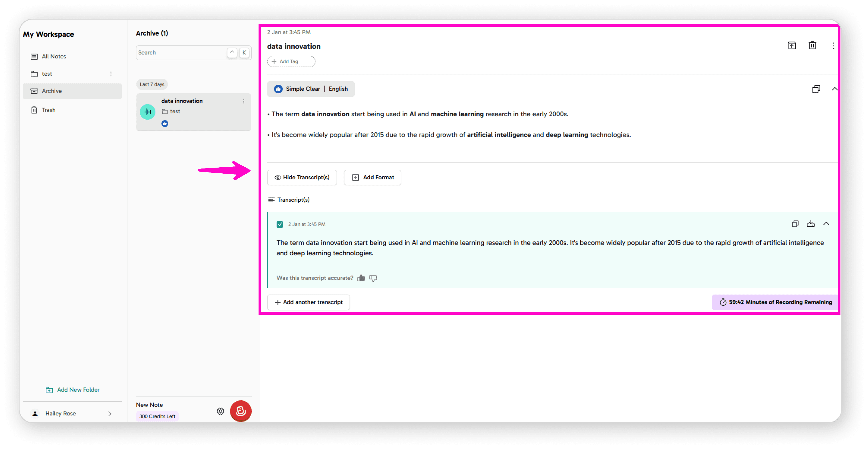The height and width of the screenshot is (449, 868).
Task: Download the transcript
Action: [x=810, y=224]
